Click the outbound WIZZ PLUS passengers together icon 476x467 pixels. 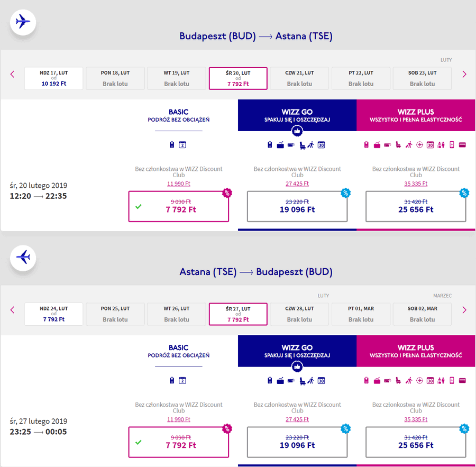click(441, 145)
